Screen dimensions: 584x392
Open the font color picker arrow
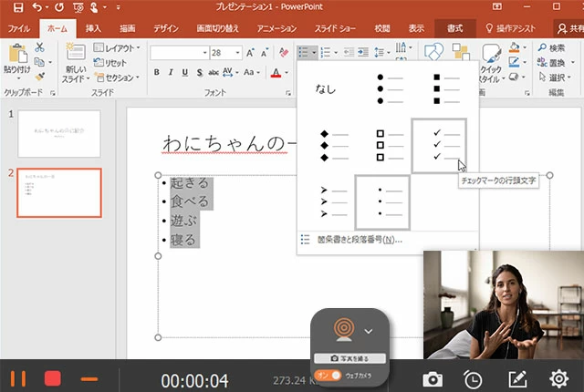click(287, 73)
